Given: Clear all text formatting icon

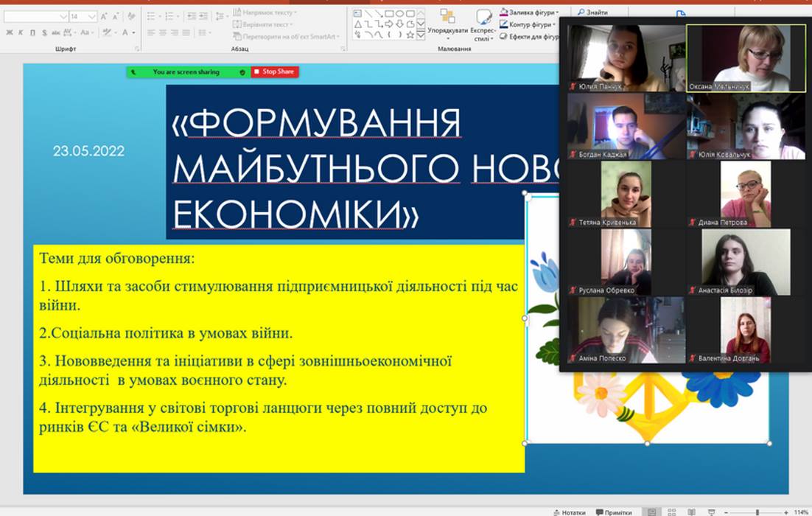Looking at the screenshot, I should pyautogui.click(x=133, y=15).
